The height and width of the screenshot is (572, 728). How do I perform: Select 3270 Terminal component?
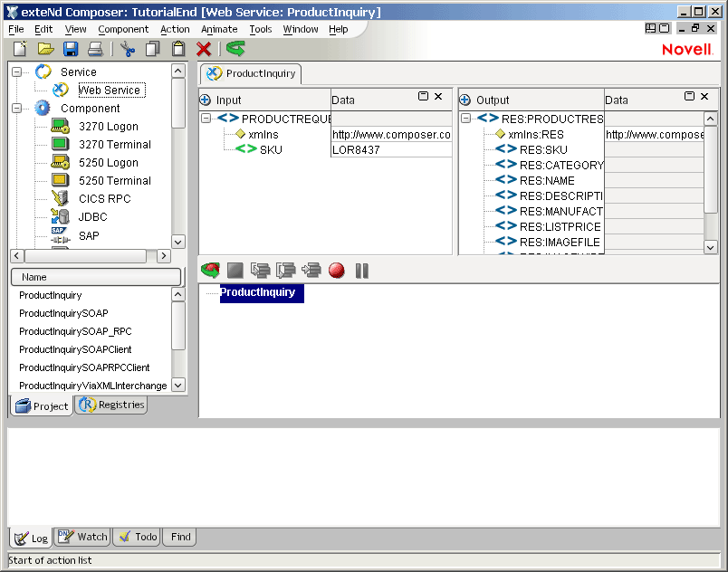[x=115, y=144]
